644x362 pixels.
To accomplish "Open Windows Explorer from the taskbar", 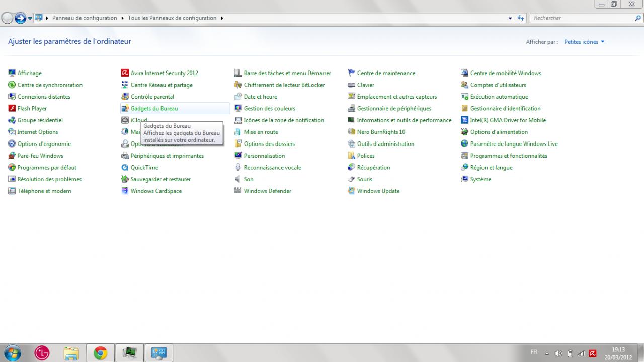I will [71, 353].
